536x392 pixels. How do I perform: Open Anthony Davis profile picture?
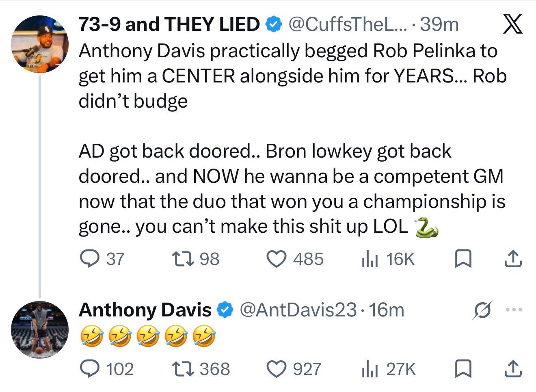[39, 329]
